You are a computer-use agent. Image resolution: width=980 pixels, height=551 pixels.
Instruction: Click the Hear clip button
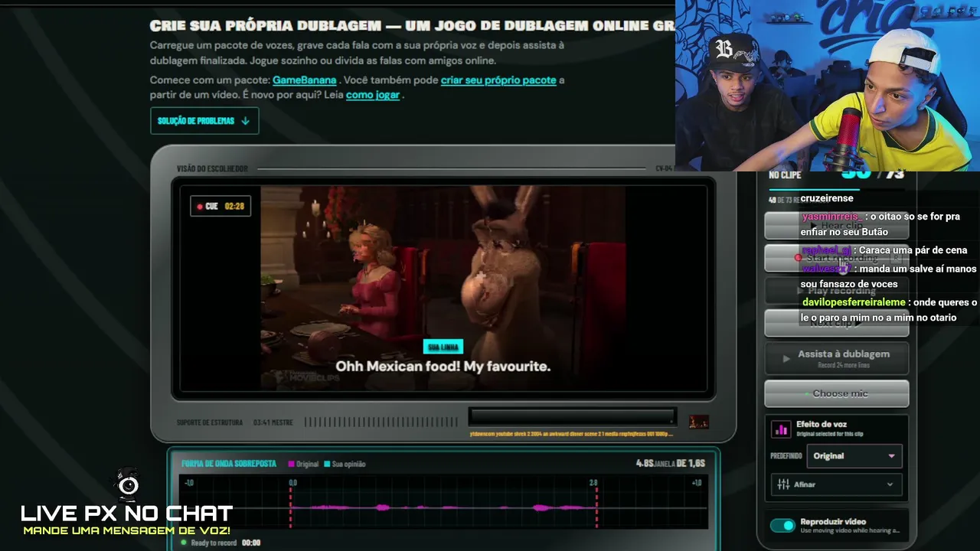tap(836, 226)
